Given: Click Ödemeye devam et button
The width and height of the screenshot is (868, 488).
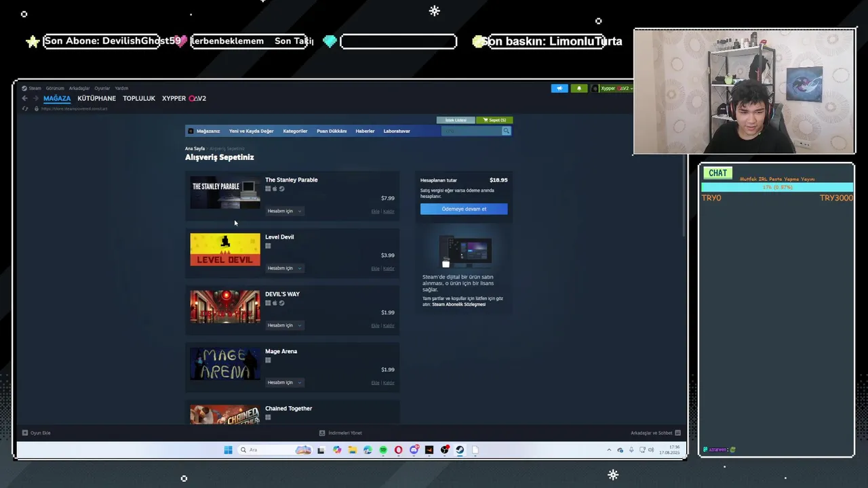Looking at the screenshot, I should [x=464, y=209].
